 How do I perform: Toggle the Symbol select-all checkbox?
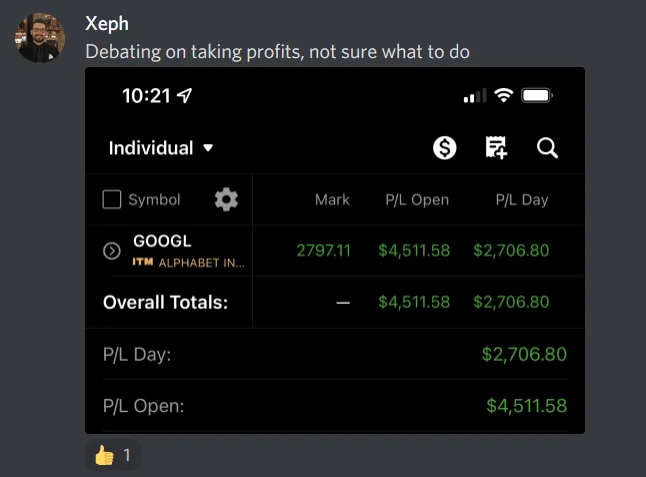click(x=112, y=200)
